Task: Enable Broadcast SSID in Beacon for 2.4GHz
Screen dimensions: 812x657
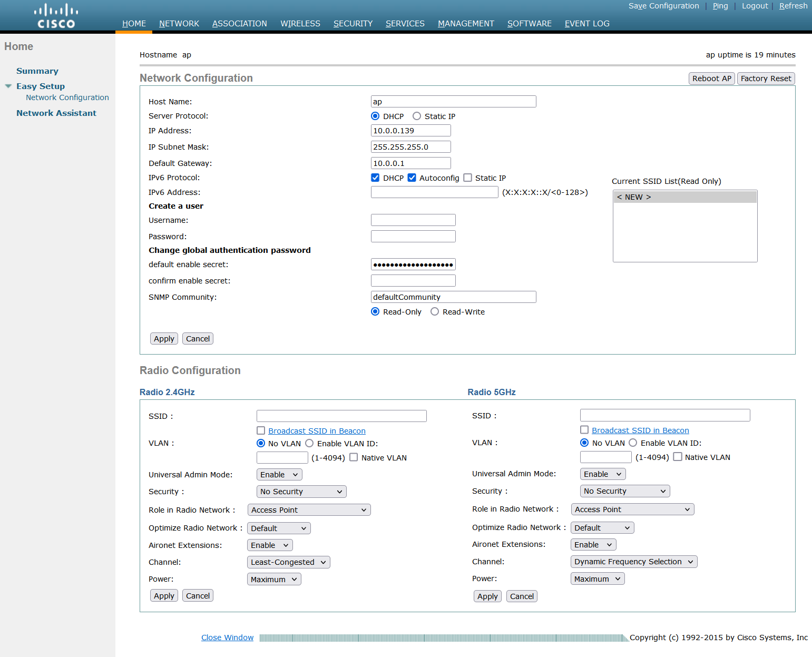Action: (x=261, y=431)
